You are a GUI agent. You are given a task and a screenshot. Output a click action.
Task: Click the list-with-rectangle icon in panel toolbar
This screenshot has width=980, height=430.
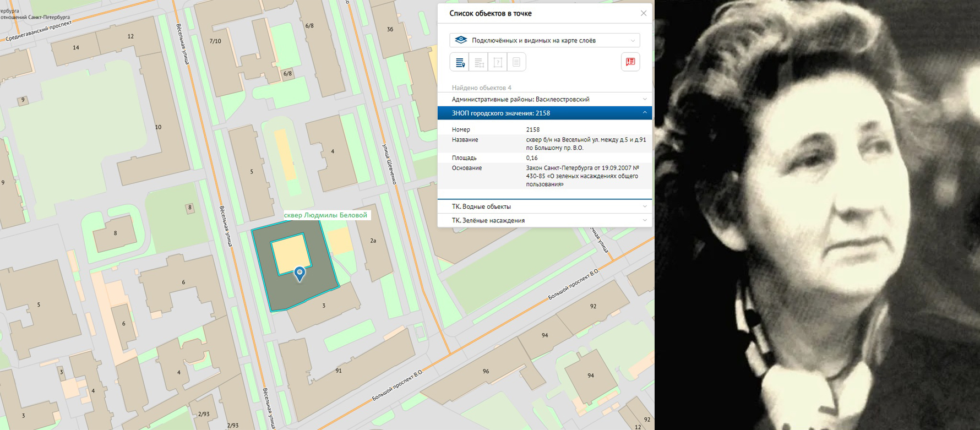479,62
